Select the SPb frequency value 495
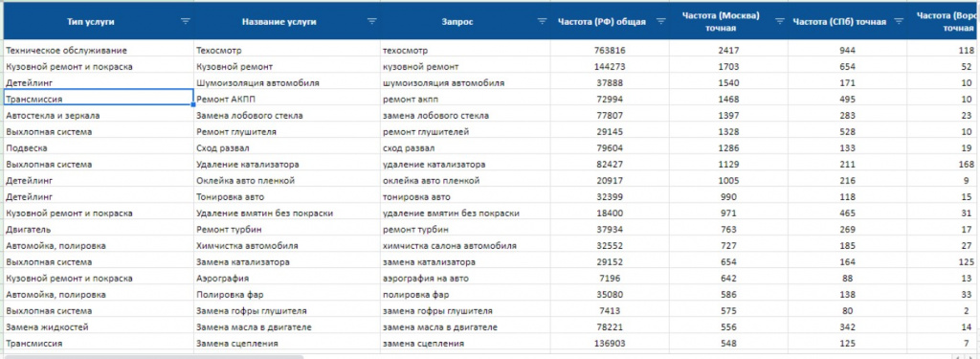The image size is (980, 359). [x=847, y=99]
